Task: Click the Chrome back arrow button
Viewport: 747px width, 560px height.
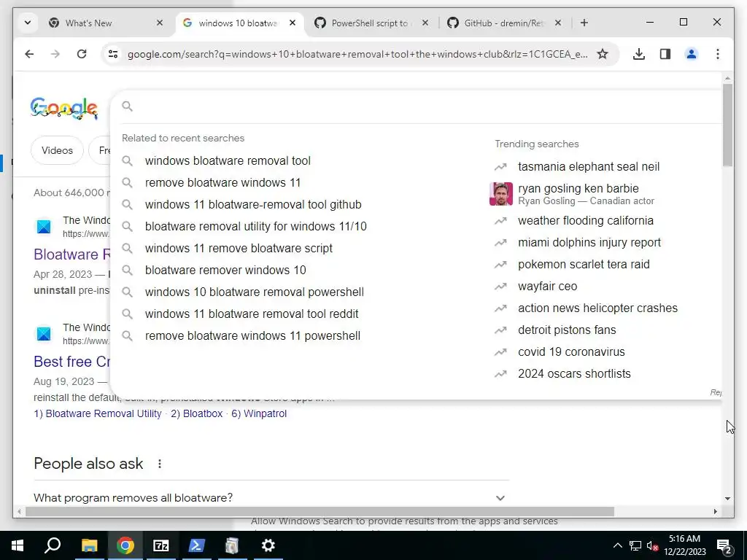Action: [x=29, y=54]
